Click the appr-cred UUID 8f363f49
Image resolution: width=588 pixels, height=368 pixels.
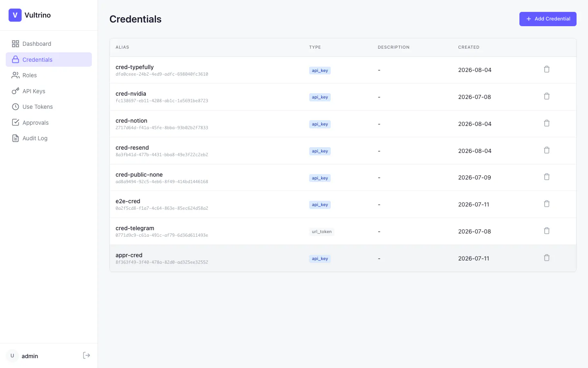pyautogui.click(x=162, y=263)
